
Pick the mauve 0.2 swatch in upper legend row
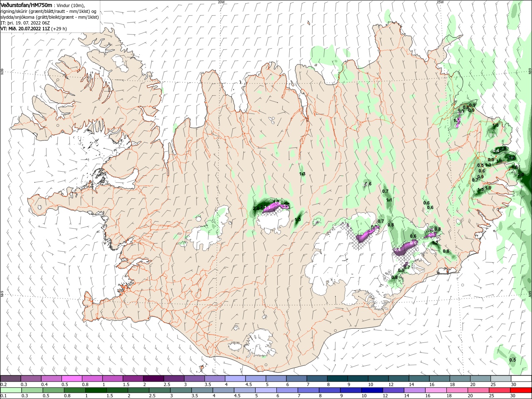(x=10, y=379)
